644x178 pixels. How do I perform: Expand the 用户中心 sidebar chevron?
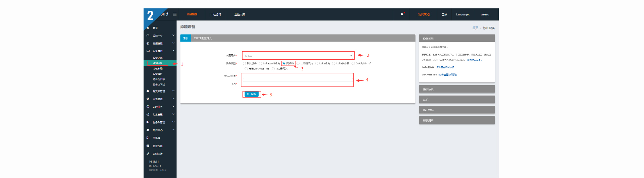173,130
